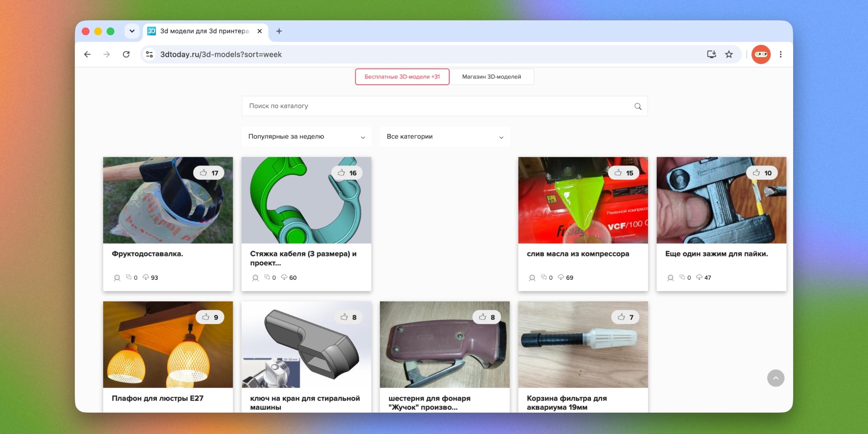Go forward in browser history
The image size is (868, 434).
(106, 54)
